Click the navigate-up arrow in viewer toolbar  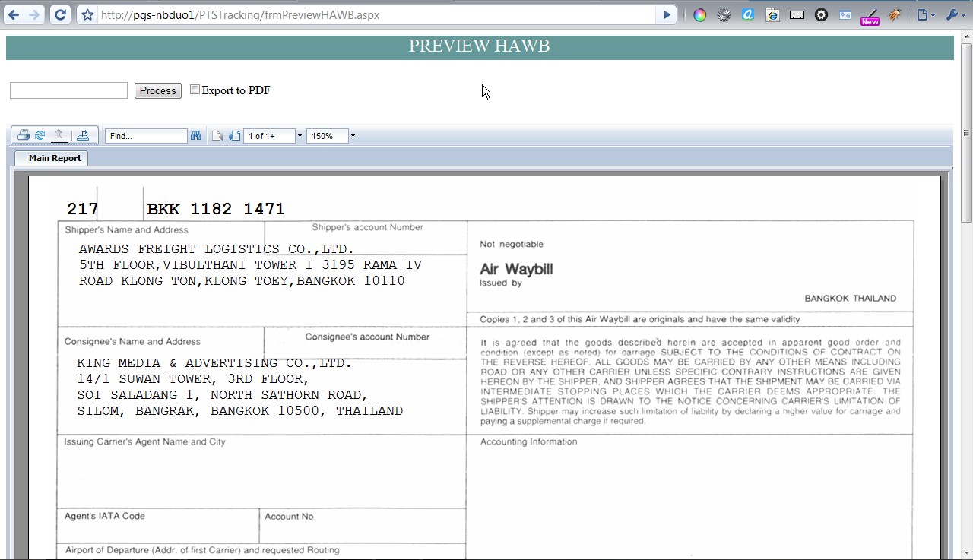(59, 135)
